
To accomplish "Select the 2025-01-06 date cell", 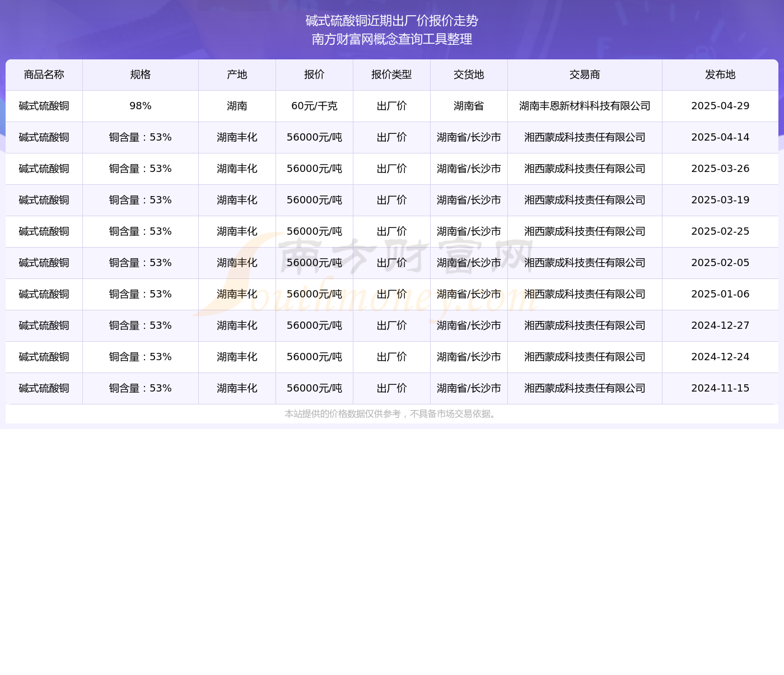I will [x=720, y=295].
